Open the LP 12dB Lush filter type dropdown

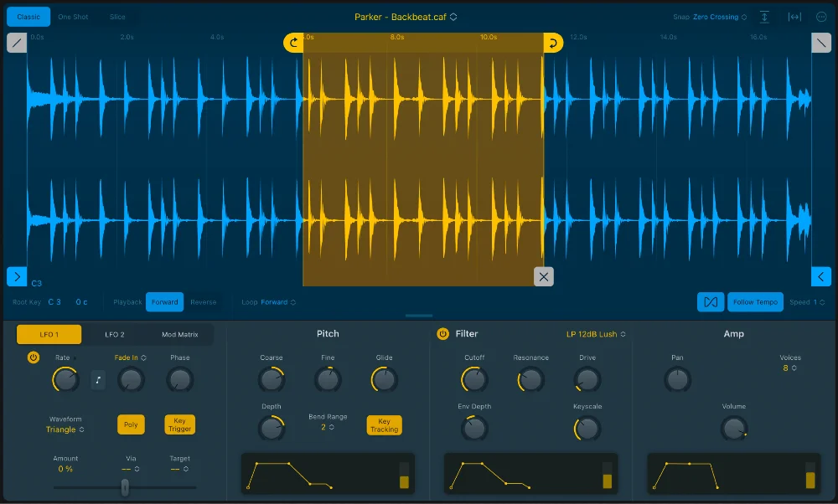[596, 334]
